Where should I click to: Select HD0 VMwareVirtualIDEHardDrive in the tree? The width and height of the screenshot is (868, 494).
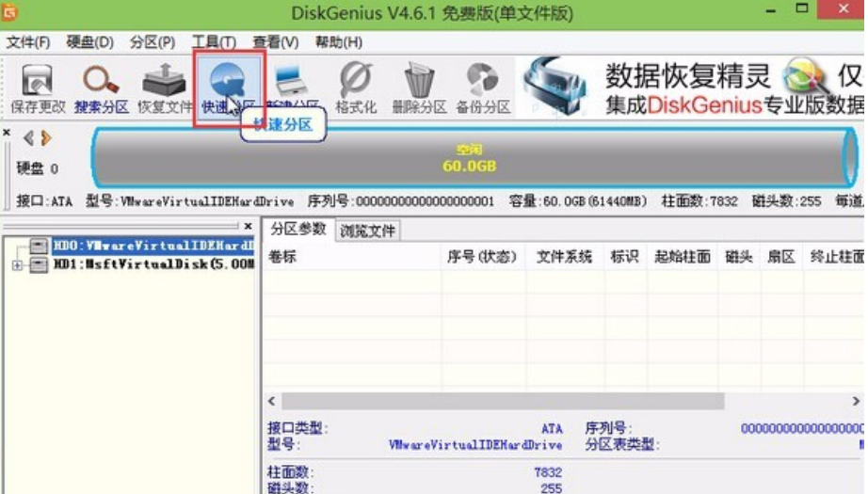(153, 245)
